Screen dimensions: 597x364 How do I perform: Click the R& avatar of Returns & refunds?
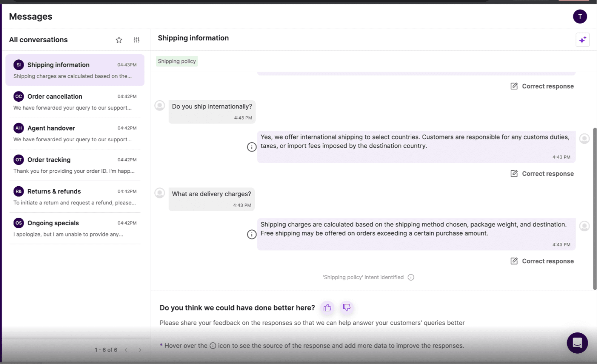[19, 191]
